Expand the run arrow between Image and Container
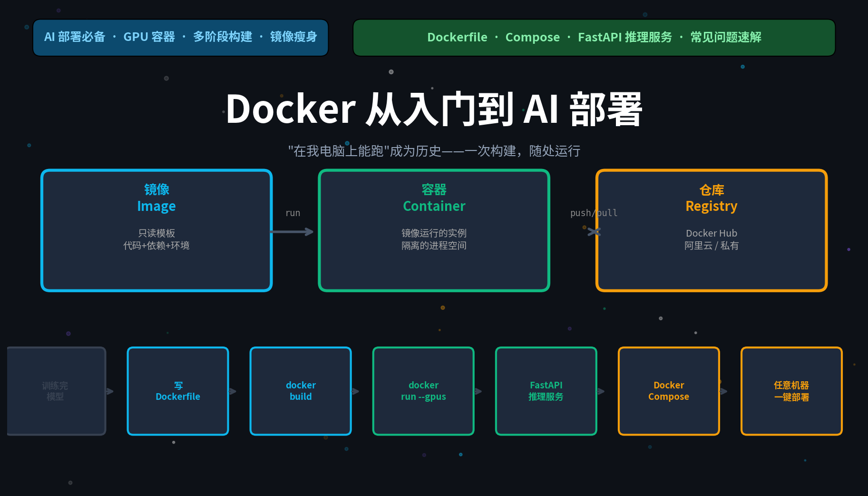The height and width of the screenshot is (496, 868). [293, 213]
